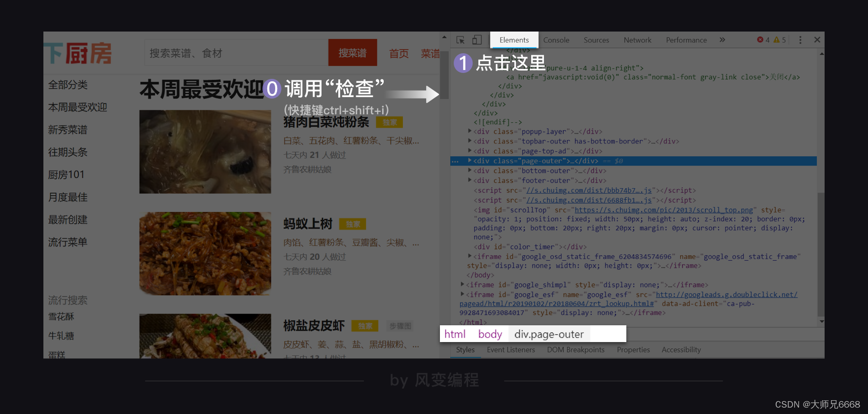868x414 pixels.
Task: Open the Sources tab
Action: click(596, 40)
